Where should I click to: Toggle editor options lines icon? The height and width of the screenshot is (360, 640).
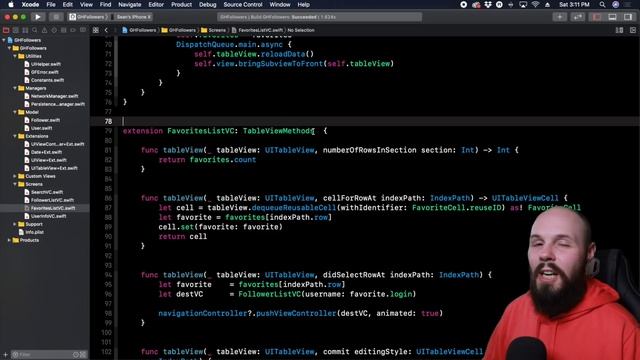pos(619,30)
